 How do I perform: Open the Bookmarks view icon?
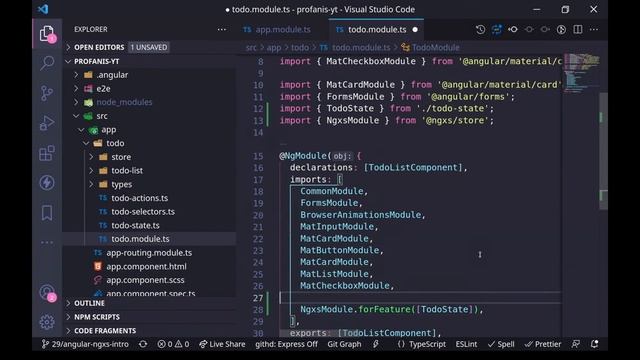47,213
